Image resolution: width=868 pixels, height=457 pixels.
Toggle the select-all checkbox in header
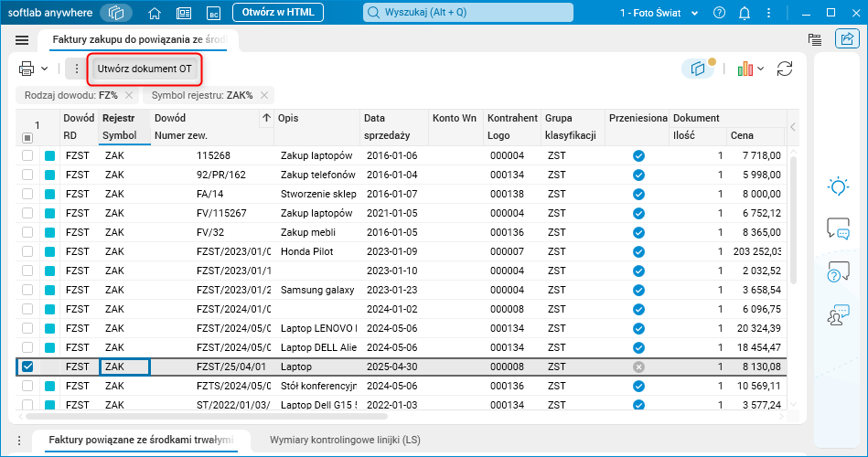(27, 138)
